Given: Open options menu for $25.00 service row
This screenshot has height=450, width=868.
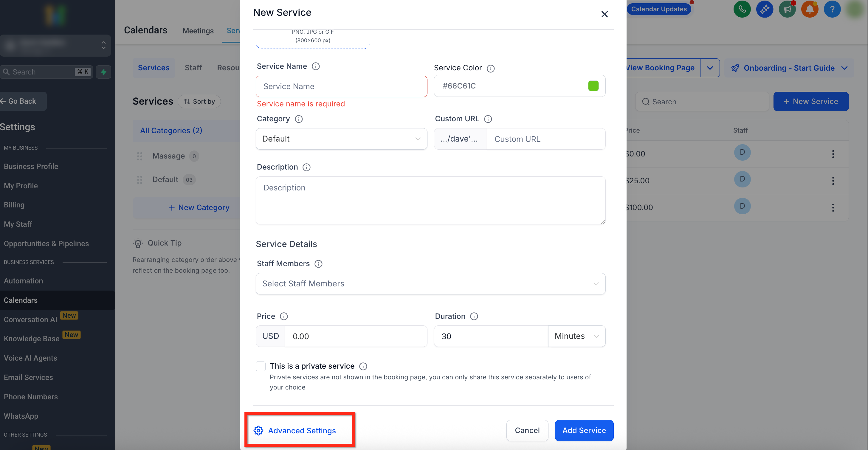Looking at the screenshot, I should pos(833,181).
